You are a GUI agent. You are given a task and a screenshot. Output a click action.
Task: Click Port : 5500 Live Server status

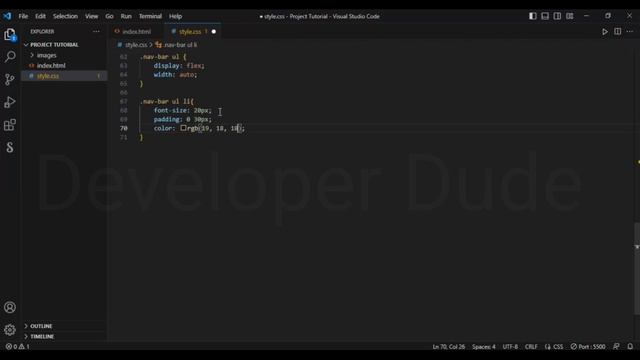(x=588, y=347)
